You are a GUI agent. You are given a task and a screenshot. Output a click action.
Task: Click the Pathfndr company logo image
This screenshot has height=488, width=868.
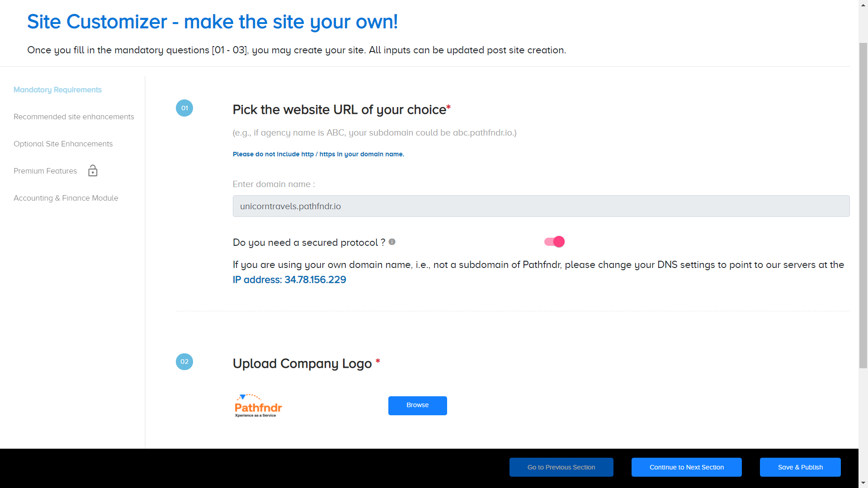coord(258,406)
